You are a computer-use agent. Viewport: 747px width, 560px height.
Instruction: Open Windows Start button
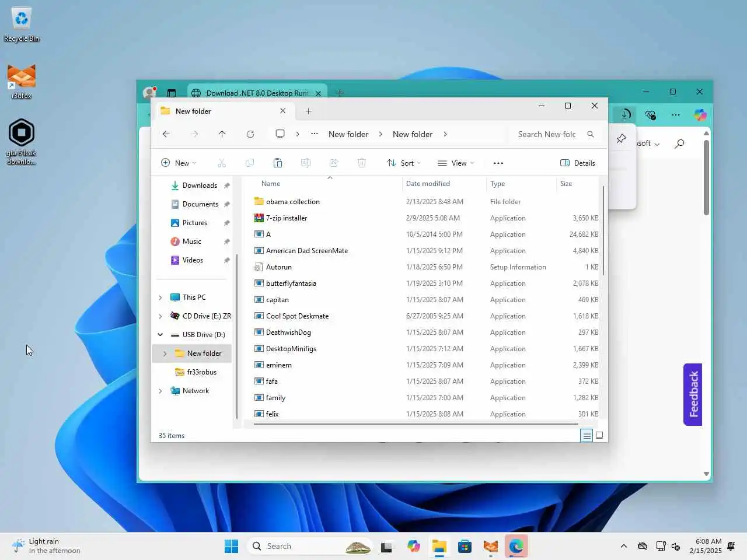click(231, 546)
